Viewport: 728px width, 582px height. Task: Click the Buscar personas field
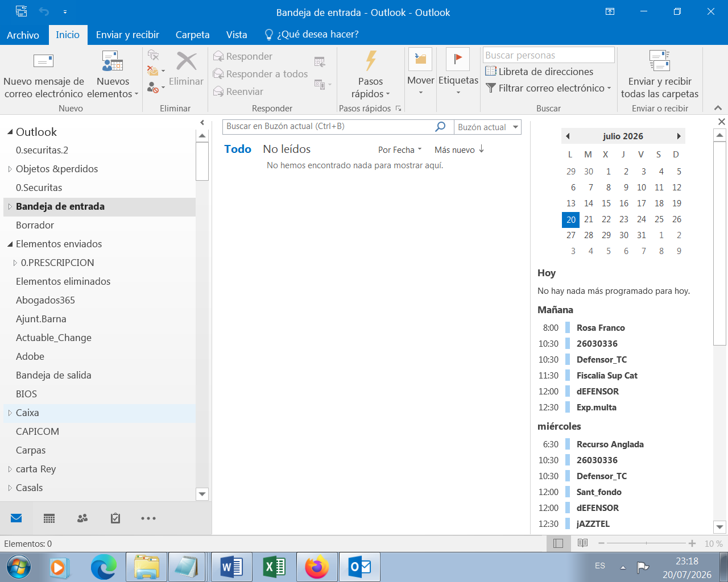click(549, 55)
